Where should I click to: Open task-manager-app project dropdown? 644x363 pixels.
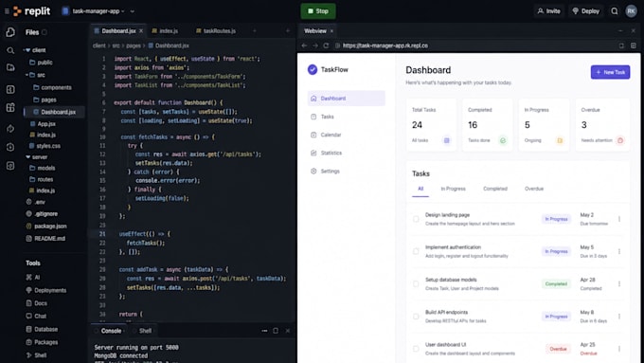point(93,11)
